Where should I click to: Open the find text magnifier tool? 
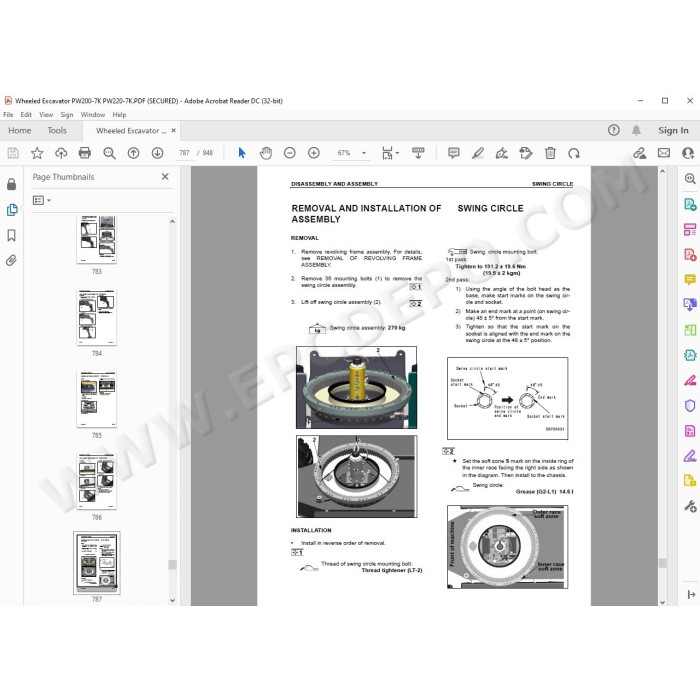[109, 153]
